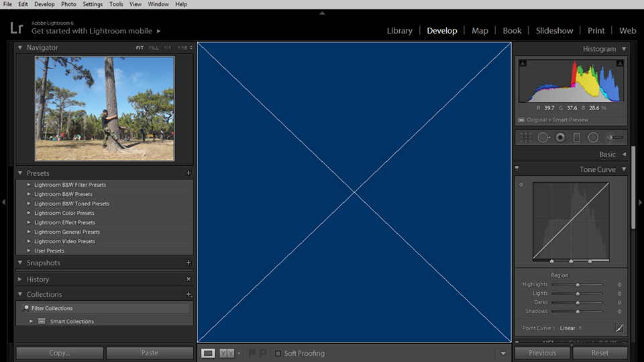Add a new preset with plus icon
The width and height of the screenshot is (644, 362).
189,173
